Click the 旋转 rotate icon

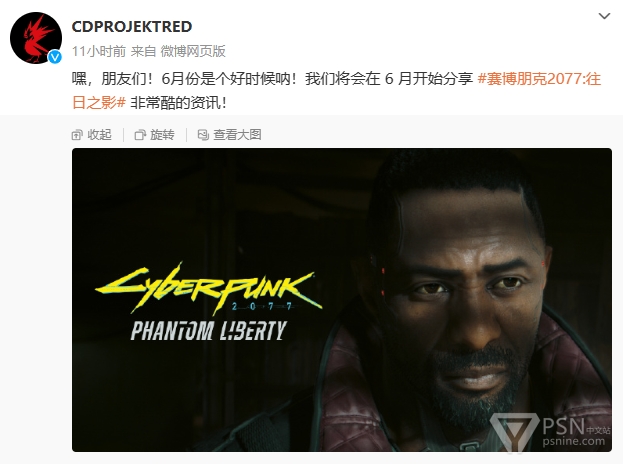click(x=140, y=135)
